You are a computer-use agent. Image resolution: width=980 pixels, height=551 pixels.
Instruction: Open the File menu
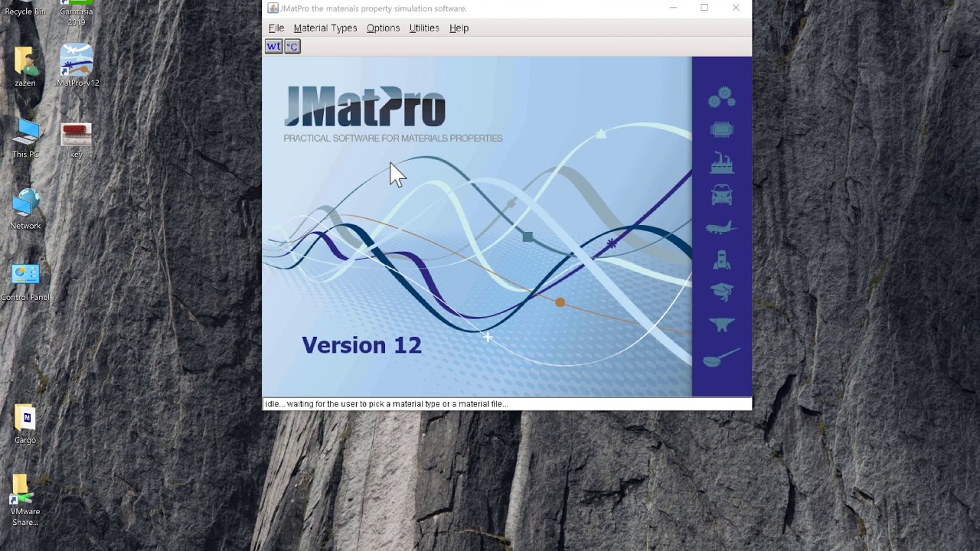click(276, 28)
